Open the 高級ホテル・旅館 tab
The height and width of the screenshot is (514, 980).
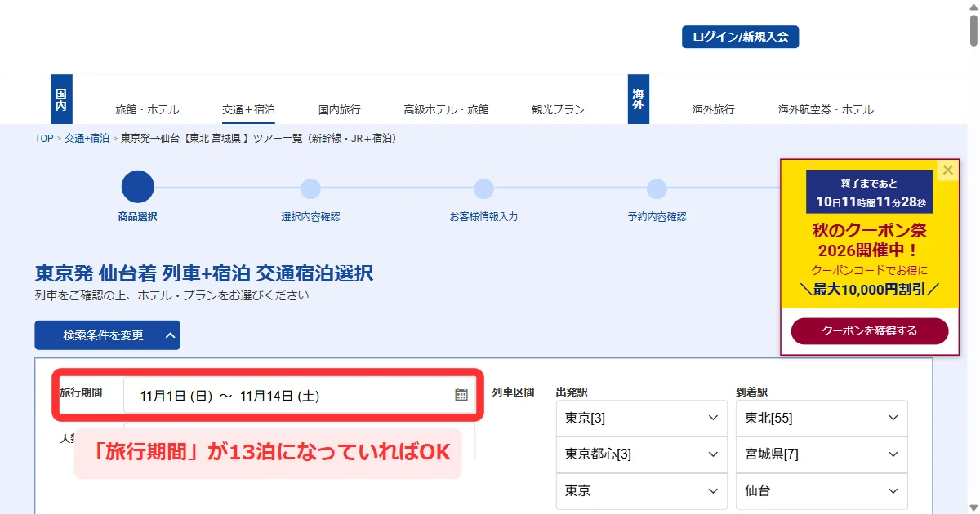446,109
